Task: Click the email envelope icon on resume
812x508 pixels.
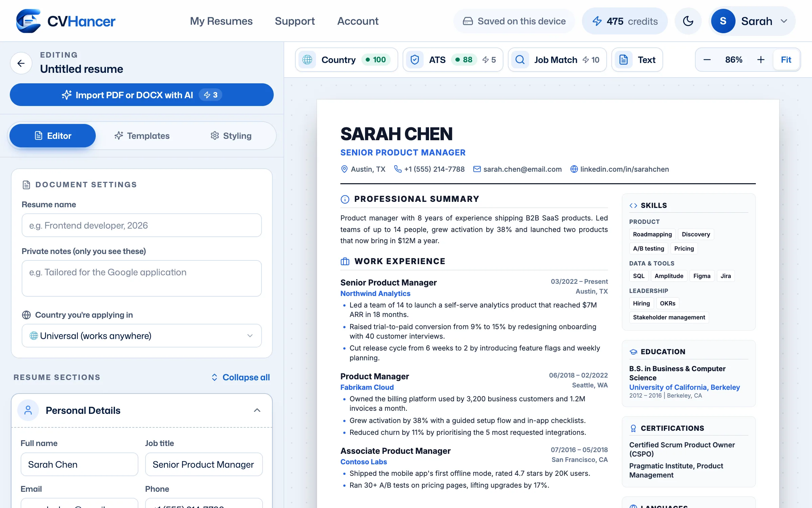Action: pyautogui.click(x=477, y=169)
